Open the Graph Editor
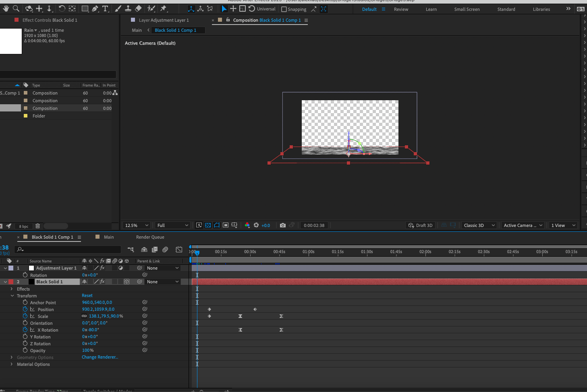The image size is (587, 392). pos(179,250)
